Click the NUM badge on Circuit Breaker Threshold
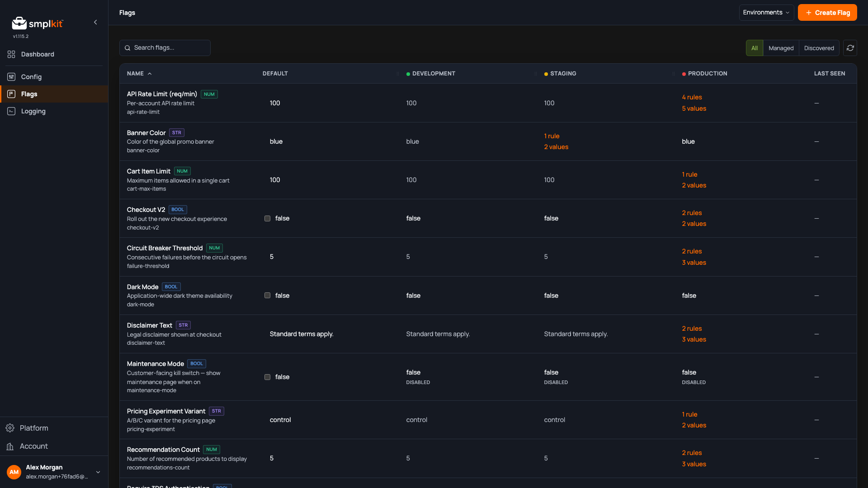 click(x=214, y=248)
